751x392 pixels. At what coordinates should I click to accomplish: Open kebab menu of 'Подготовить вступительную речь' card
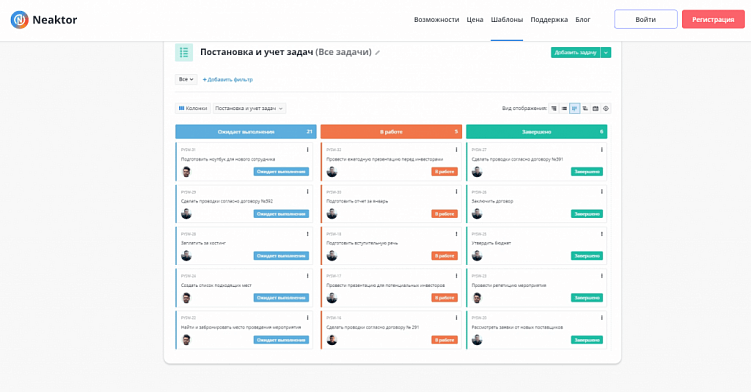coord(456,234)
